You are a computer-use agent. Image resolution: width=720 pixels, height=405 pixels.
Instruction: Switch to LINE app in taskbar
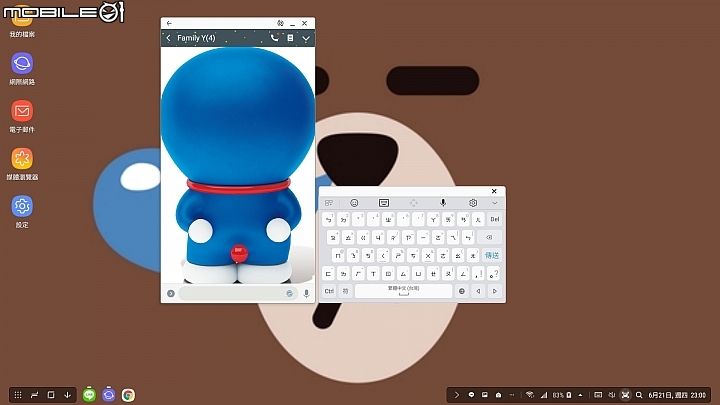tap(89, 394)
